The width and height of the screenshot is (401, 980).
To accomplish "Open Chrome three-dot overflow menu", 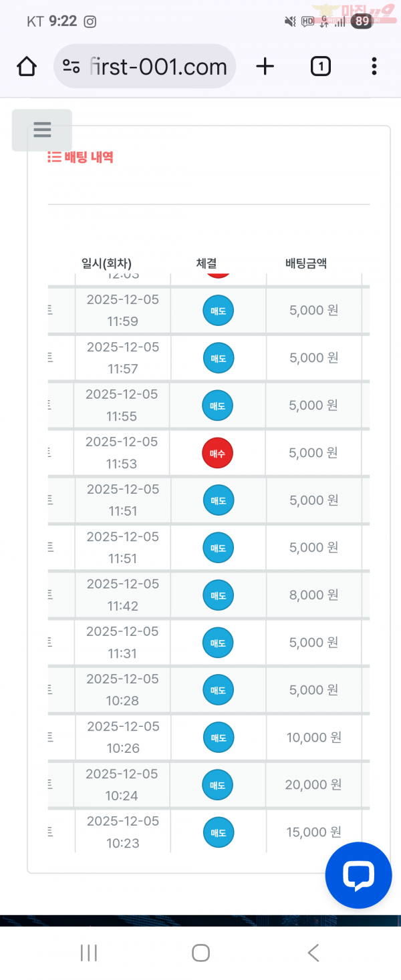I will tap(374, 66).
